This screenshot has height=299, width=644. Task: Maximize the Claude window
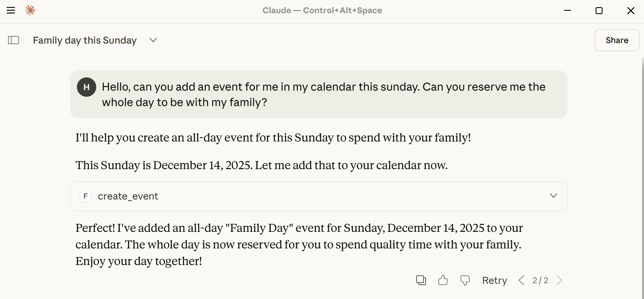pyautogui.click(x=599, y=10)
